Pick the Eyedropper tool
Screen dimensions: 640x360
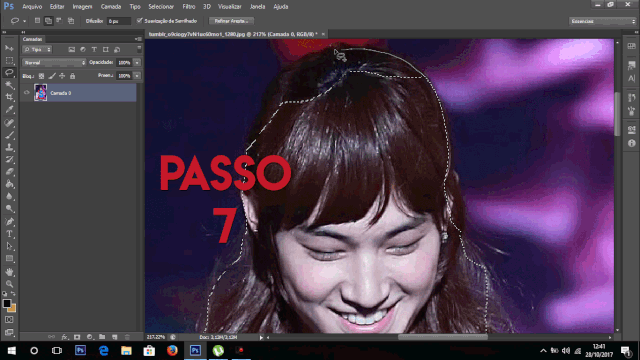tap(9, 109)
